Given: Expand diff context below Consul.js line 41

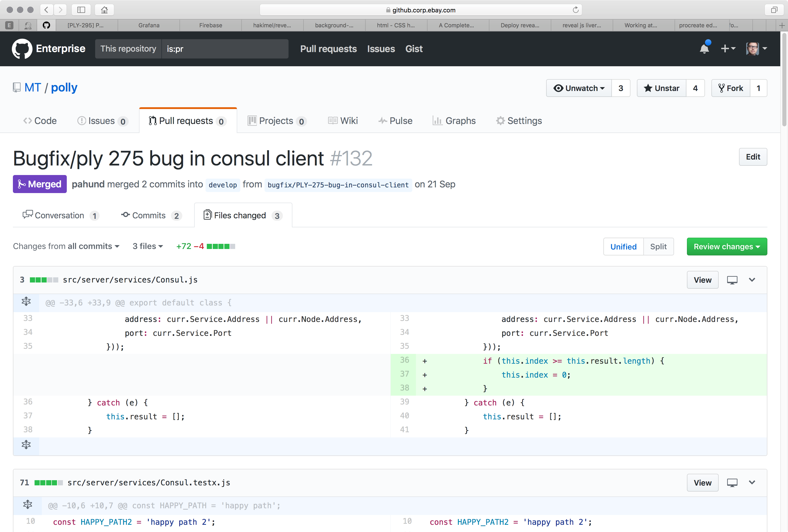Looking at the screenshot, I should (x=26, y=445).
